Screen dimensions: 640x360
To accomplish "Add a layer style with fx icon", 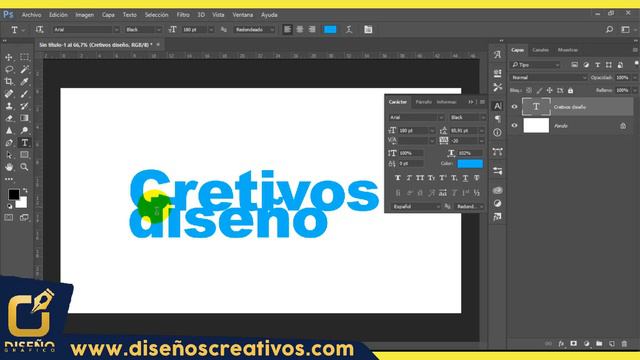I will [561, 344].
